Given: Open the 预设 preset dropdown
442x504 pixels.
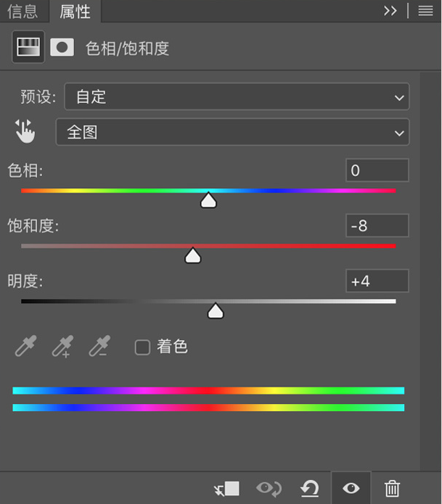Looking at the screenshot, I should (x=237, y=96).
